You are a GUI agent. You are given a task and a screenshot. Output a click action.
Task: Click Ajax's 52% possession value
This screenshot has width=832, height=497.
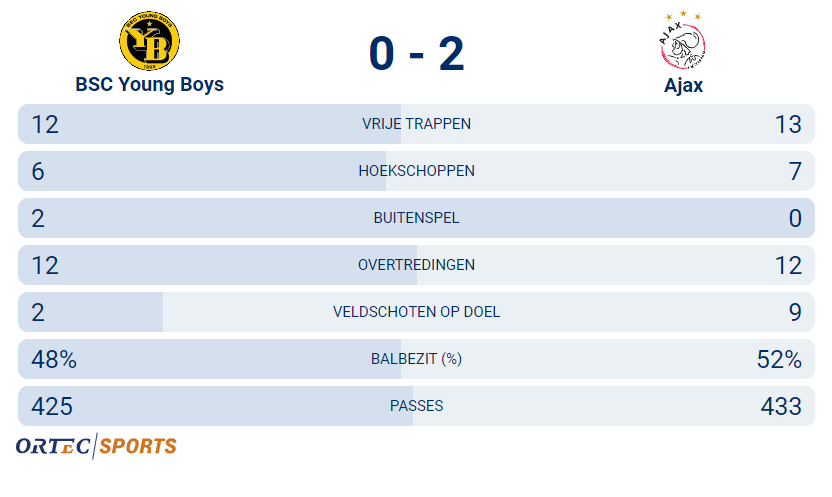coord(779,359)
